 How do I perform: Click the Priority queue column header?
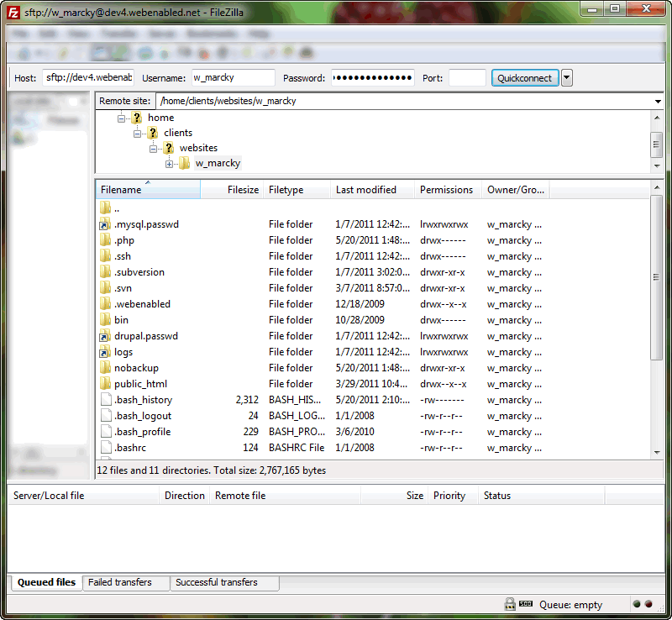453,495
